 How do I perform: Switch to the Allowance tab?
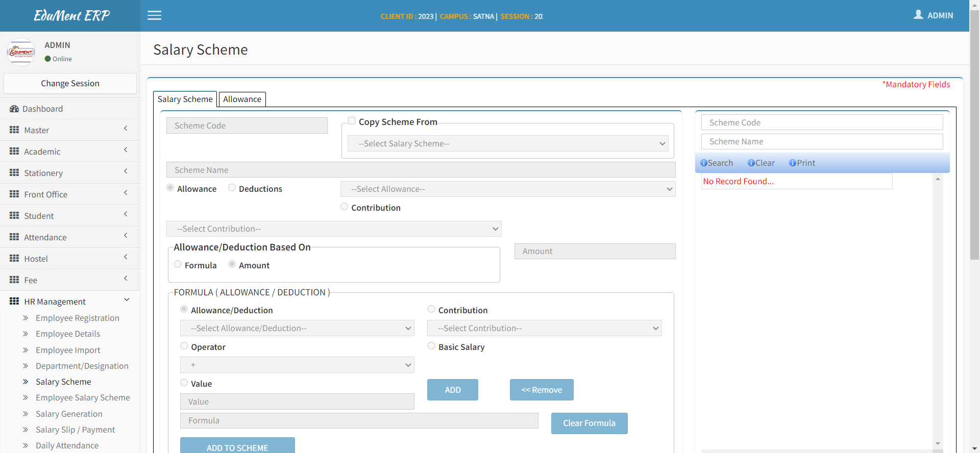pos(242,99)
